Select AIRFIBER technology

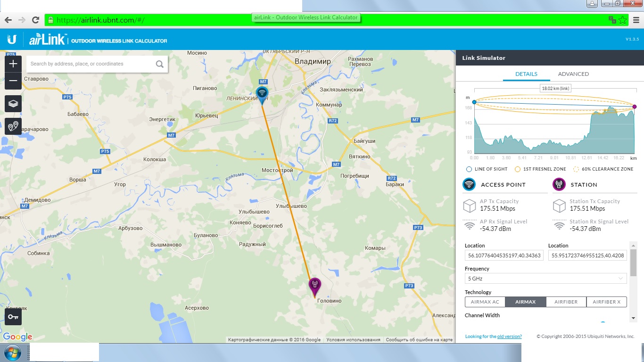[566, 302]
